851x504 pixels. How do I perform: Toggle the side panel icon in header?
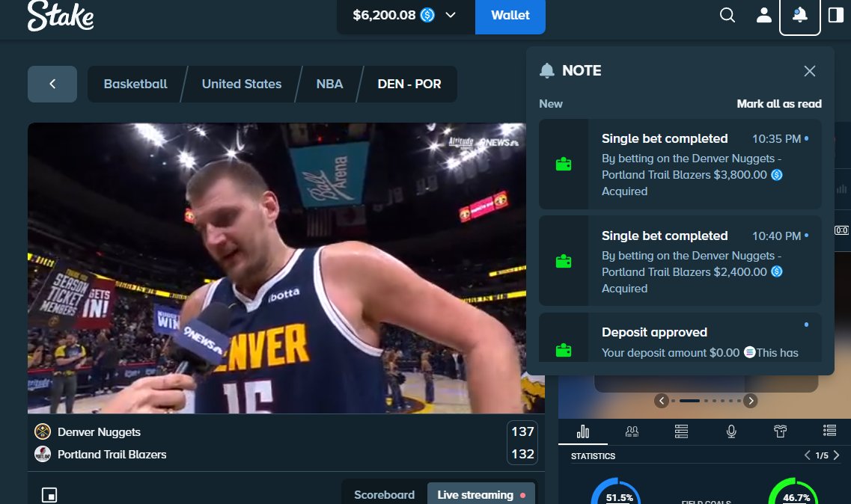pos(836,15)
